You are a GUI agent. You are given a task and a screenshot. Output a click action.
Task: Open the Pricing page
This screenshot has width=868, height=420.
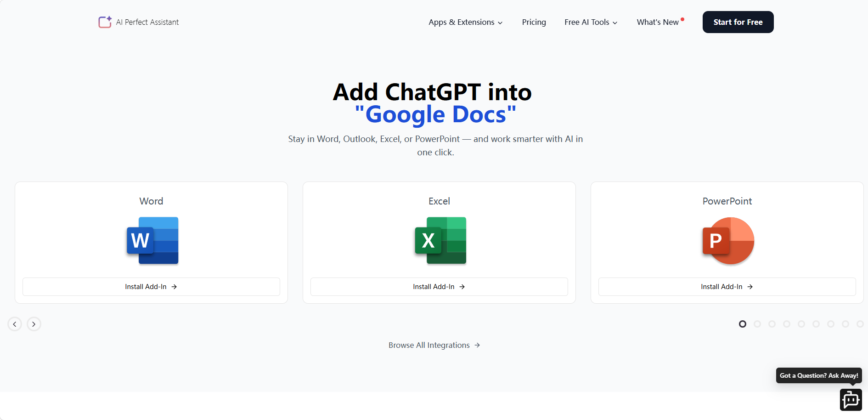point(534,22)
